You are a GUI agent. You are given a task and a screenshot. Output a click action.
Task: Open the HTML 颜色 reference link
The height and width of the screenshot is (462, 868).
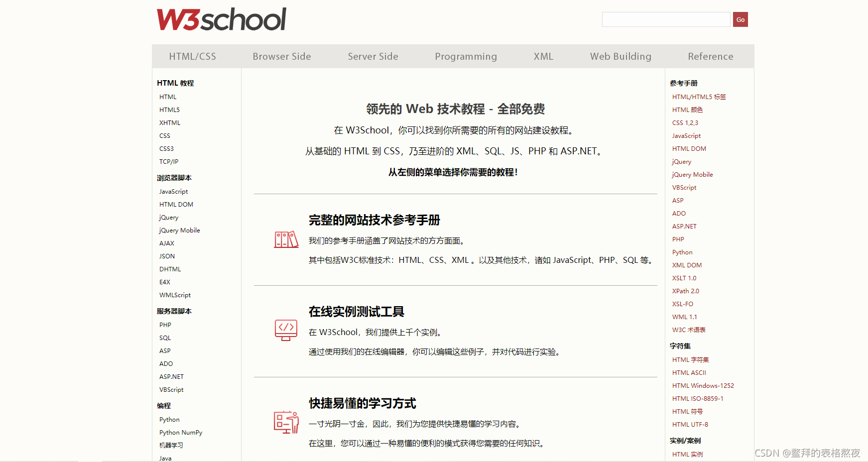click(x=687, y=110)
